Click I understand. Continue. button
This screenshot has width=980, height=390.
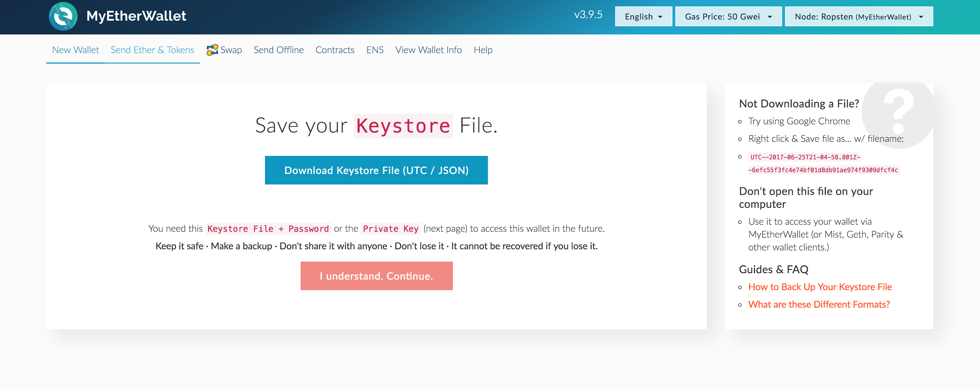point(377,276)
